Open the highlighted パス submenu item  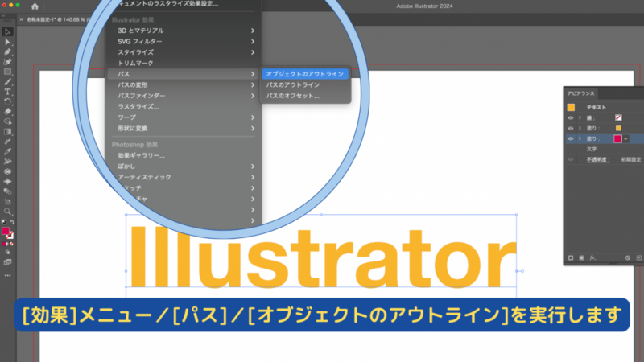(184, 74)
